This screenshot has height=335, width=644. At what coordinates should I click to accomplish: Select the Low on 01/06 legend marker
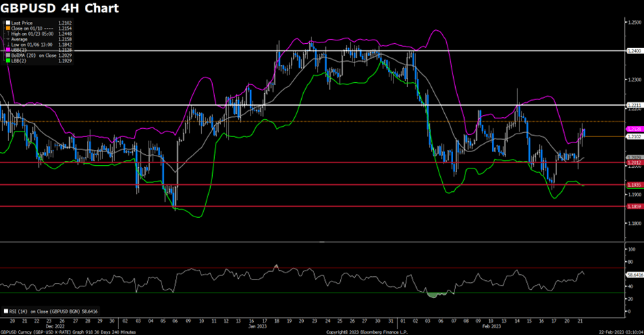click(7, 45)
